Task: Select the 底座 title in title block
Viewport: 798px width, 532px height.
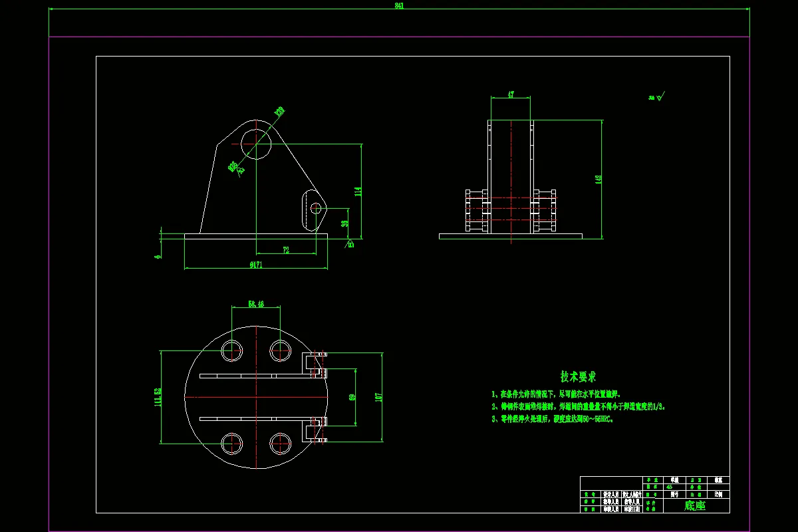Action: (x=695, y=506)
